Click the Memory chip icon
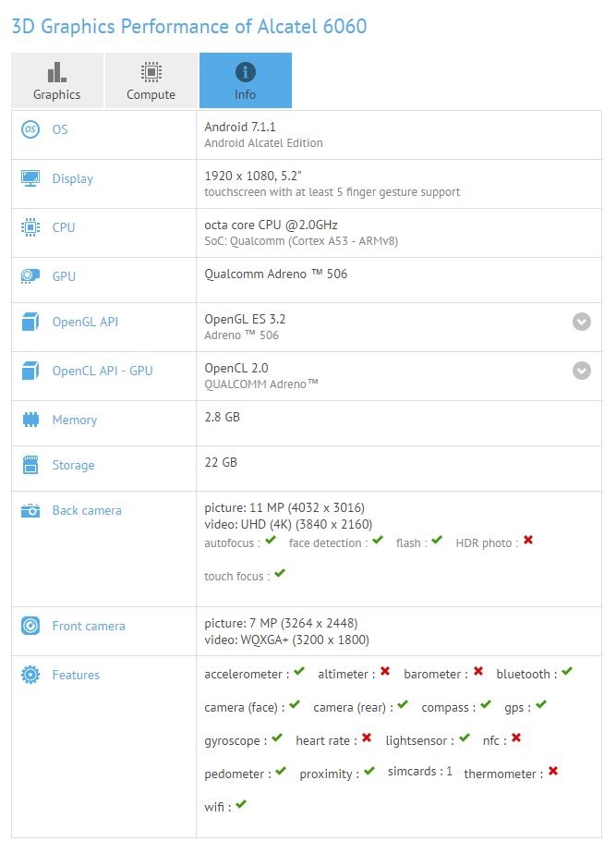Viewport: 616px width, 841px height. 30,420
